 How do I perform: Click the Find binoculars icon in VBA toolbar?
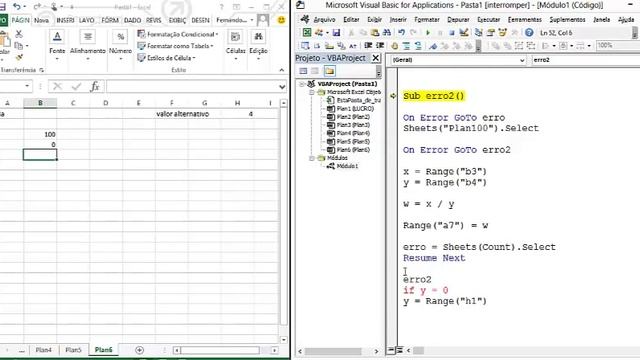click(387, 33)
